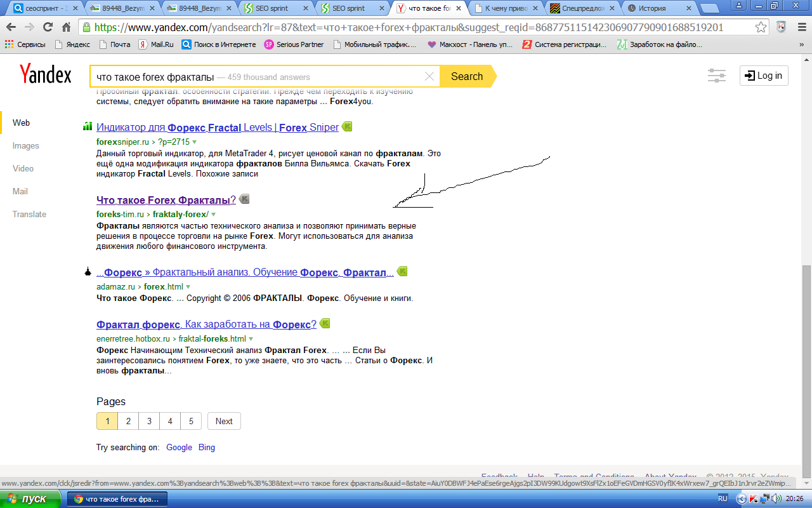The height and width of the screenshot is (508, 812).
Task: Open the Поиск в Интернете bookmark
Action: coord(219,44)
